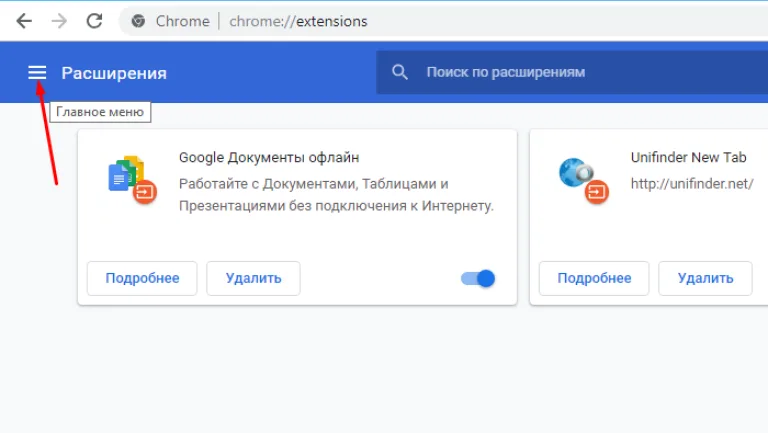Click the Работайте с Документами description text
The image size is (768, 433).
click(x=336, y=195)
